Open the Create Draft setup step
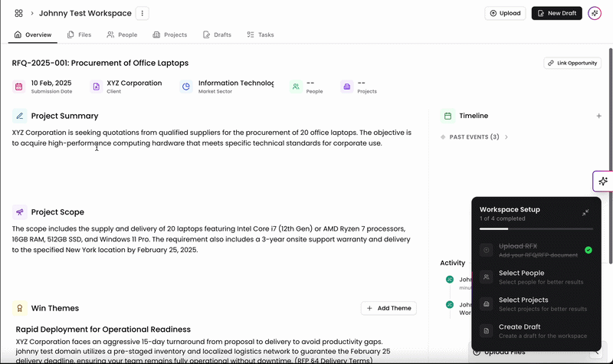613x364 pixels. click(536, 331)
